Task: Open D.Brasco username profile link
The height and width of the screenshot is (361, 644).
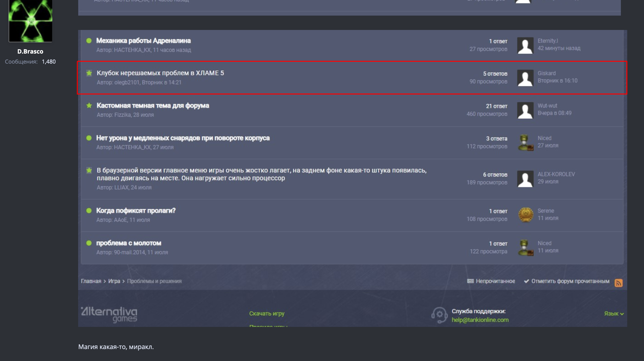Action: 30,51
